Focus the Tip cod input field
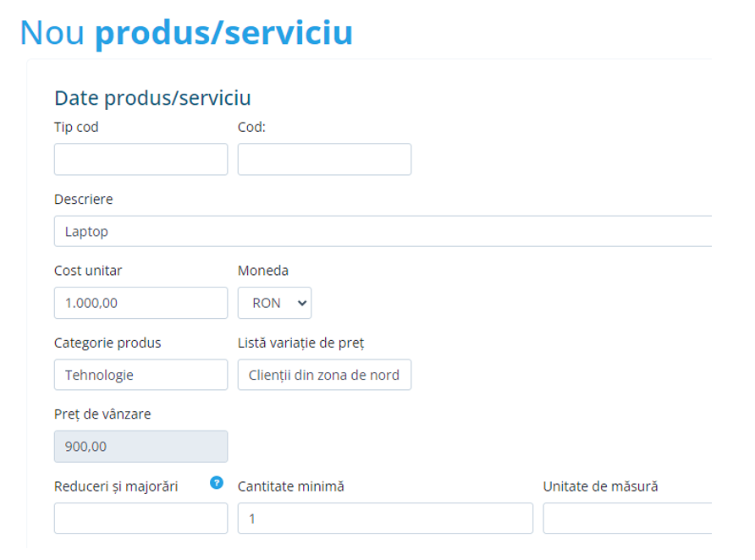The width and height of the screenshot is (755, 560). pyautogui.click(x=141, y=159)
